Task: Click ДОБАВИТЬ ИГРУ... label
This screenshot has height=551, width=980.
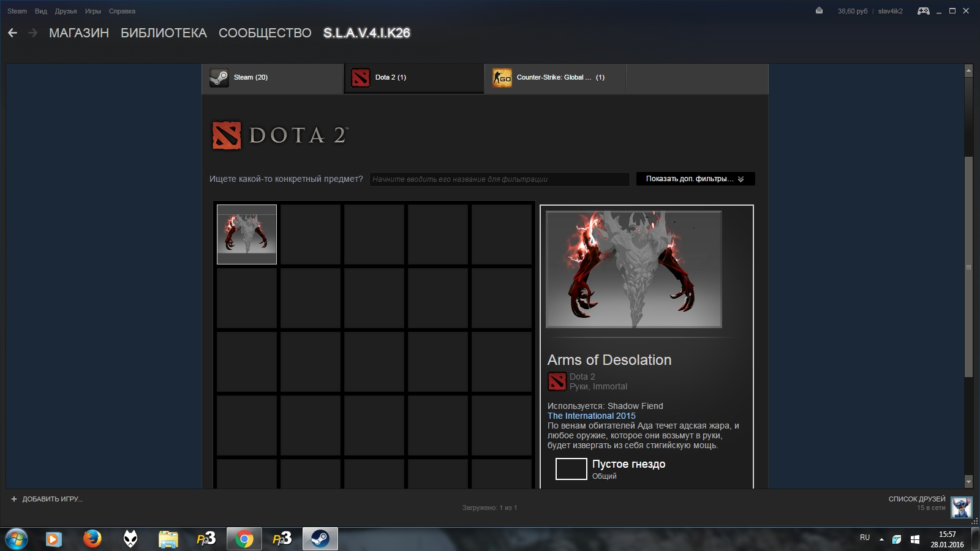Action: point(53,499)
